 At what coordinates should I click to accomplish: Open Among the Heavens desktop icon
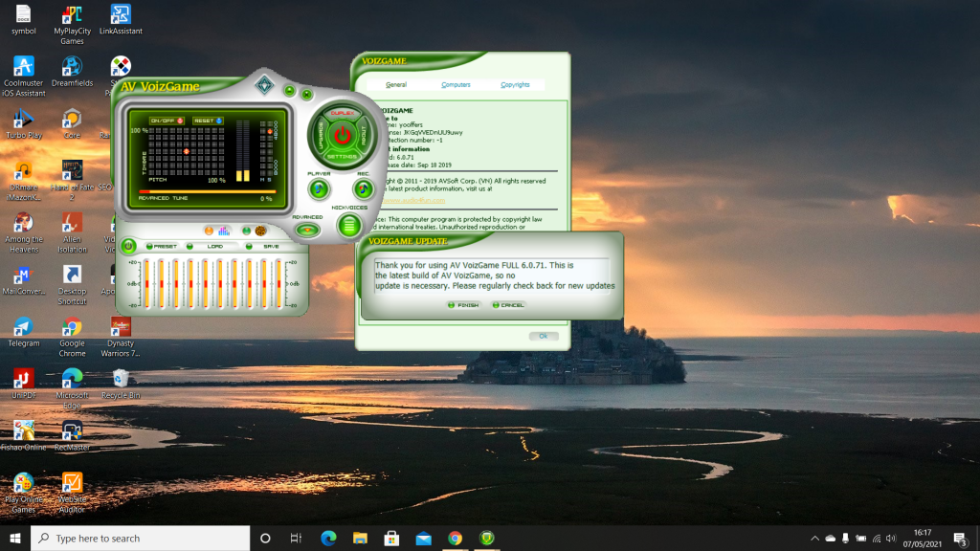[24, 232]
